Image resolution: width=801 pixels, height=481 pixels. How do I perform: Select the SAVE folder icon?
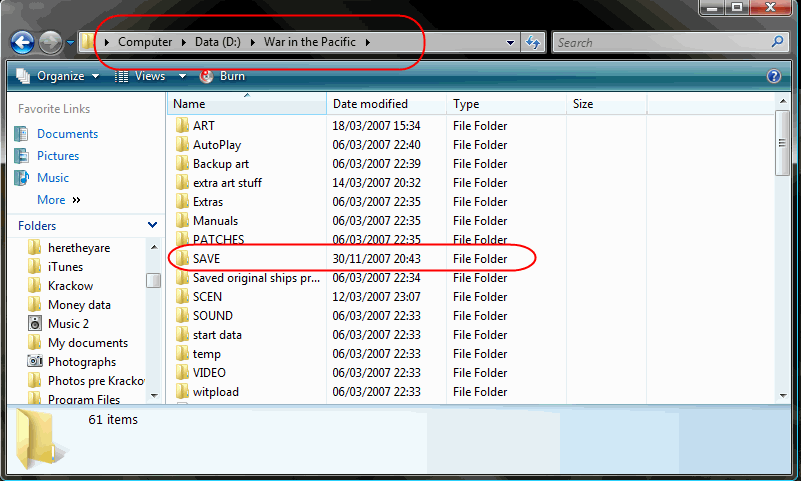(x=182, y=258)
